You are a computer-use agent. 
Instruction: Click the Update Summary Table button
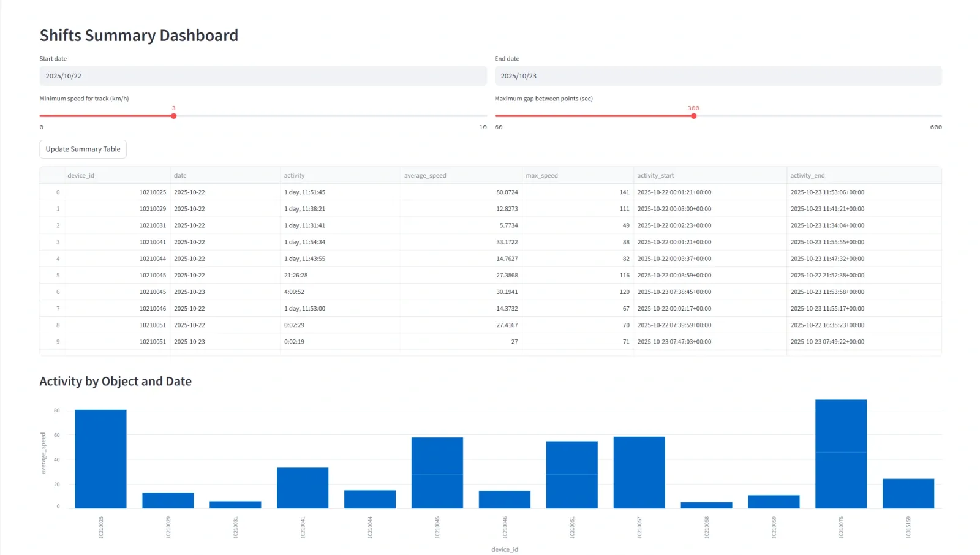pos(83,149)
